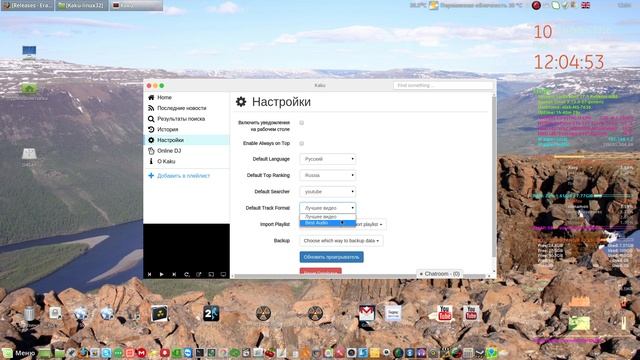Click Обновить проигрыватель button

pyautogui.click(x=331, y=257)
